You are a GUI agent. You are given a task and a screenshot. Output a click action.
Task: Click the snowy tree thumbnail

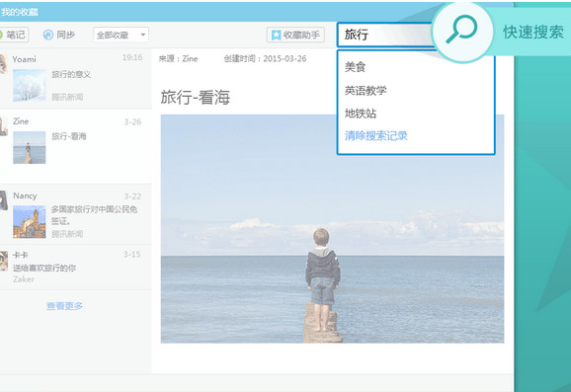(x=30, y=86)
